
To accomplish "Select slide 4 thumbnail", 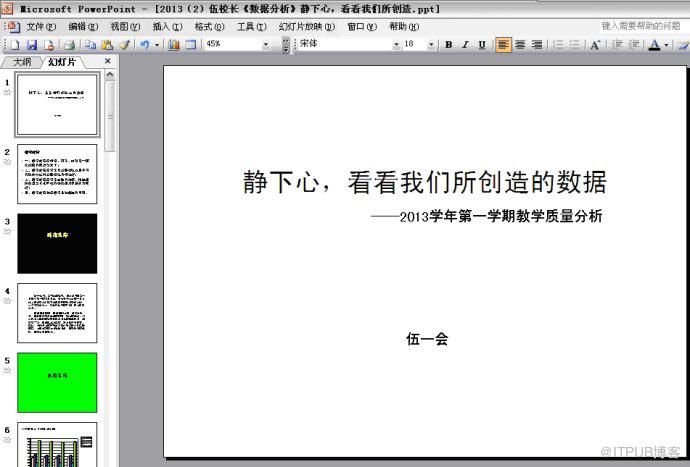I will 57,313.
